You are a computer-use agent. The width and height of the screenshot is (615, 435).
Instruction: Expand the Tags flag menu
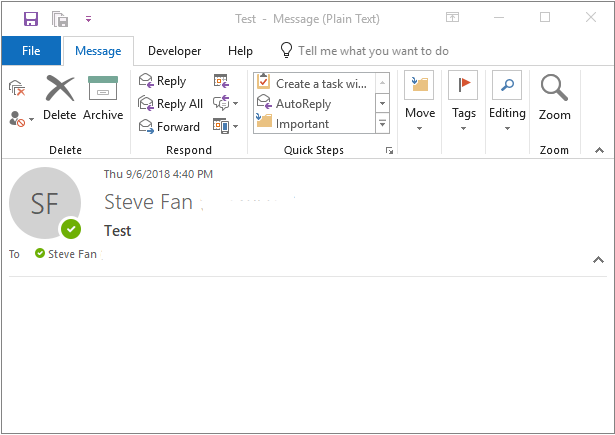[x=463, y=101]
